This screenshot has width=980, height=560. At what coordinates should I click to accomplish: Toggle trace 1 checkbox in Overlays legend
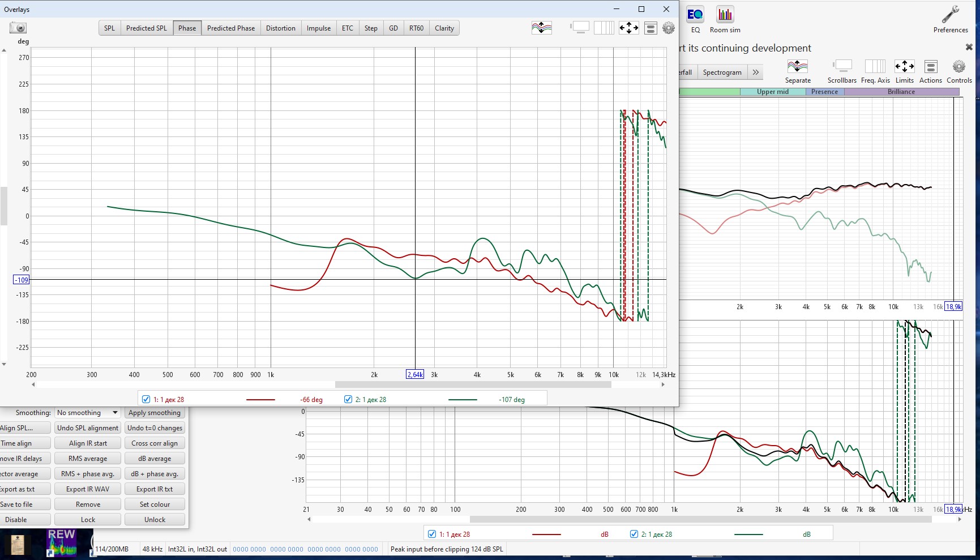click(x=146, y=399)
